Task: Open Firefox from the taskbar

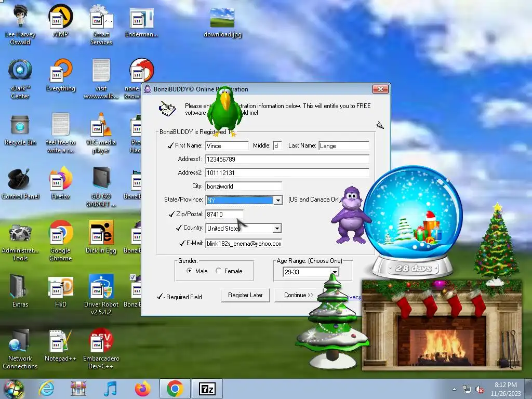Action: pos(143,389)
